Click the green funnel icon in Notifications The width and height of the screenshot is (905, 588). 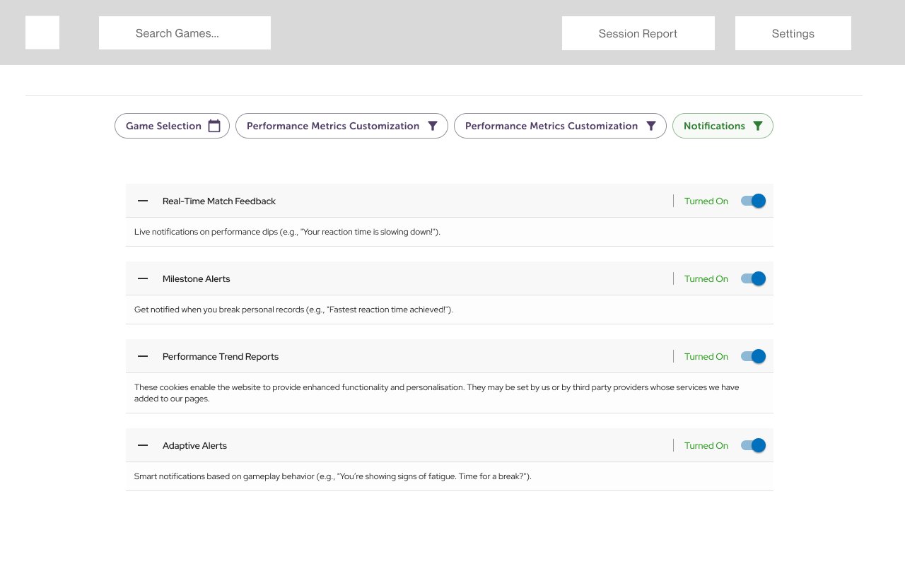pos(758,126)
